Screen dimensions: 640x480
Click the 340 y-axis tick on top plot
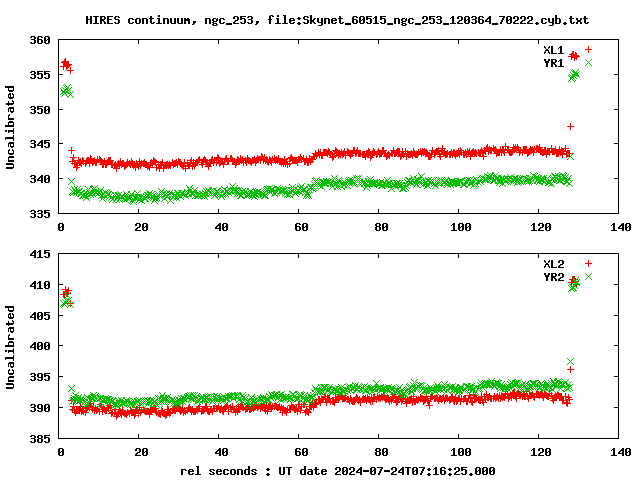coord(40,179)
